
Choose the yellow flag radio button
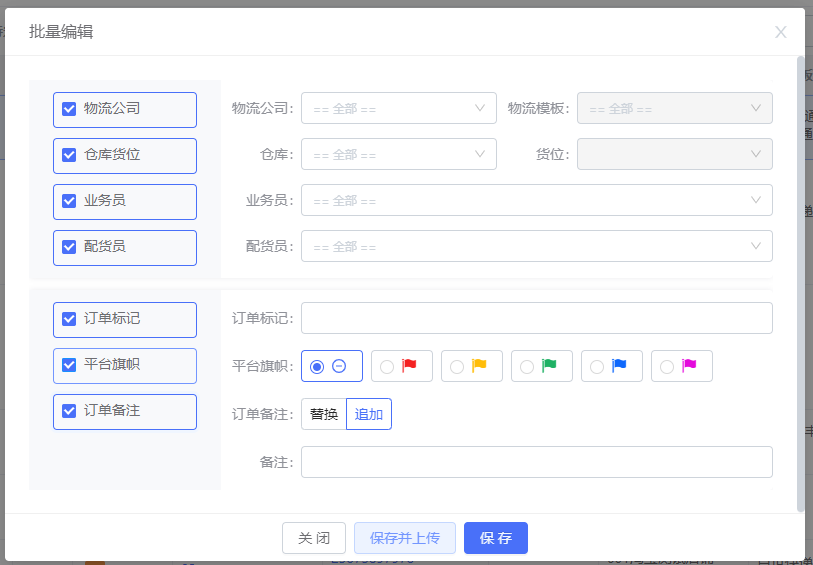tap(457, 367)
